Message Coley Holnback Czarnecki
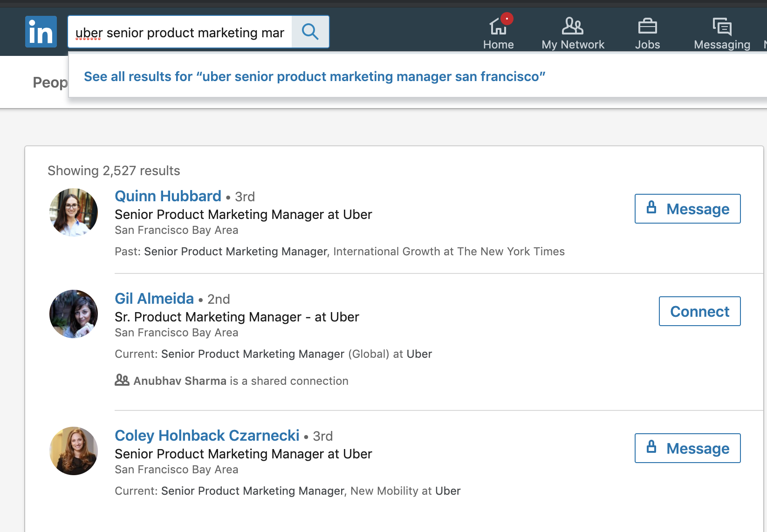Image resolution: width=767 pixels, height=532 pixels. [687, 448]
